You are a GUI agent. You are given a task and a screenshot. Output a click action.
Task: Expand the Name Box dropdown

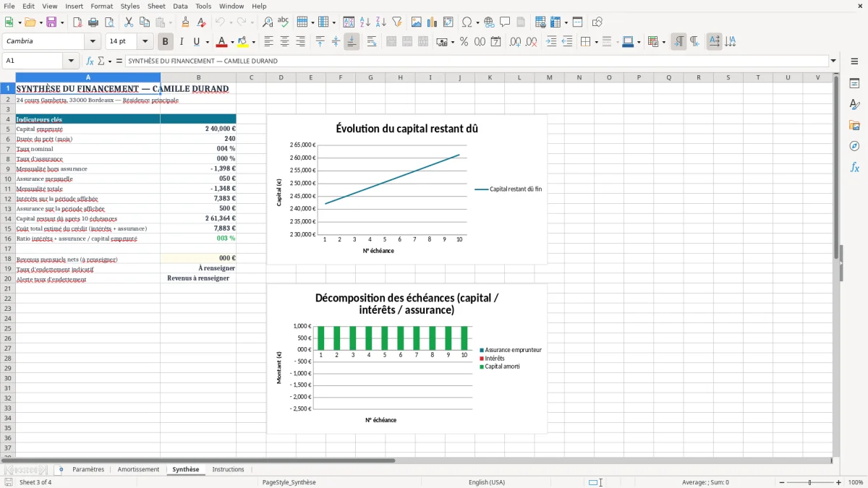(71, 61)
